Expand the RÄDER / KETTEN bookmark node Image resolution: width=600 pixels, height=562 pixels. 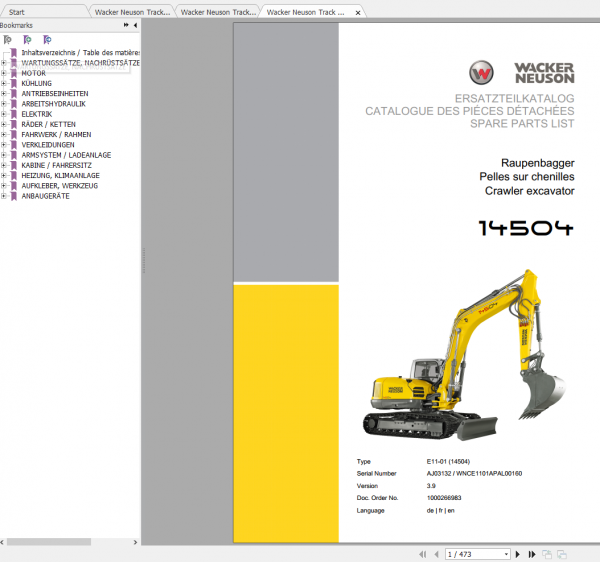coord(4,124)
